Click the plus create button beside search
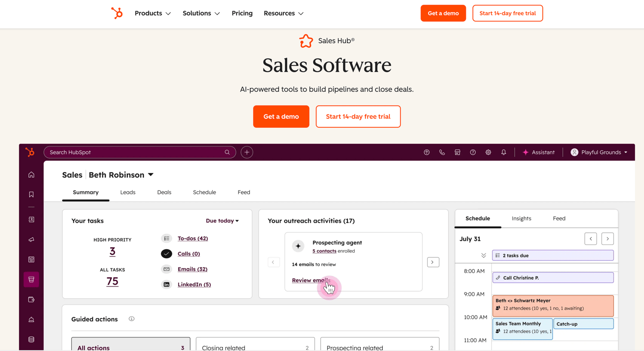Image resolution: width=644 pixels, height=351 pixels. click(247, 152)
